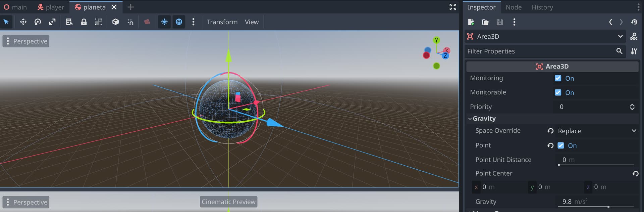Open the top Perspective view menu
The width and height of the screenshot is (644, 212).
click(26, 41)
